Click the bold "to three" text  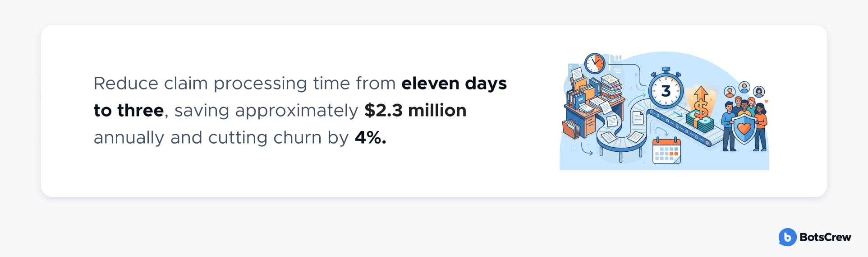(129, 111)
